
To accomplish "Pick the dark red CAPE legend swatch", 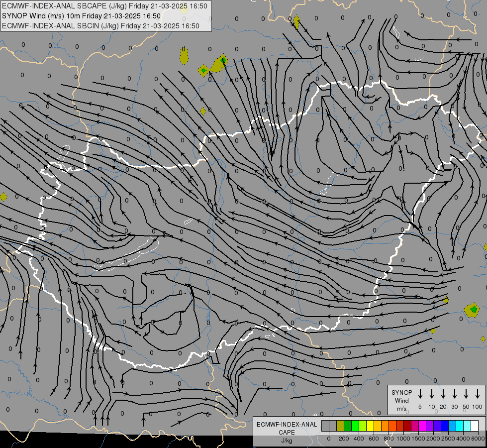I will pyautogui.click(x=408, y=426).
